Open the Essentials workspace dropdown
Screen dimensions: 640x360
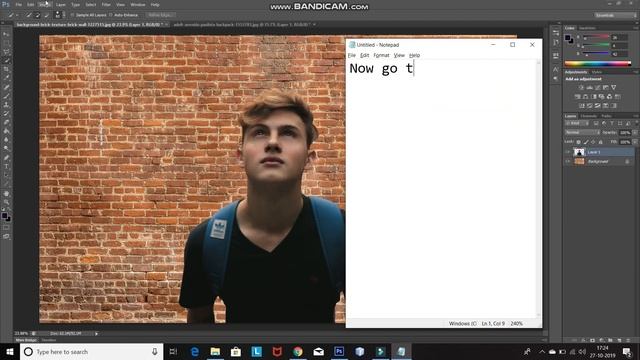(x=616, y=15)
